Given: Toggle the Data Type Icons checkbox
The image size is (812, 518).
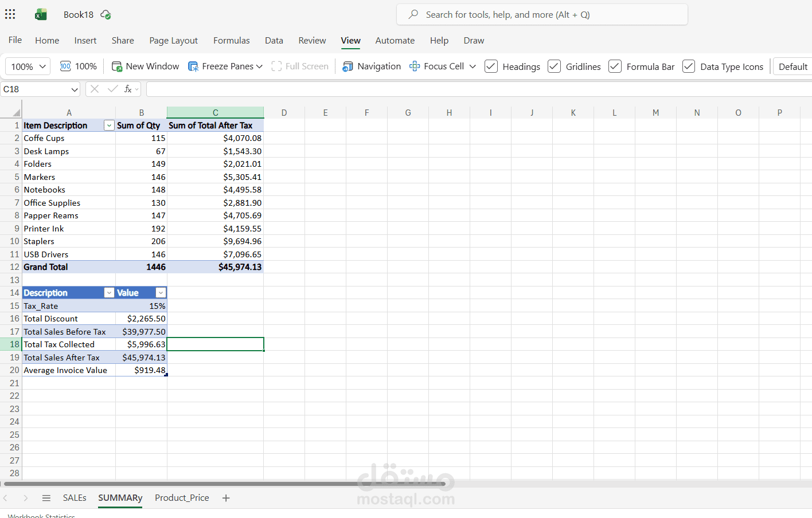Looking at the screenshot, I should pyautogui.click(x=689, y=66).
